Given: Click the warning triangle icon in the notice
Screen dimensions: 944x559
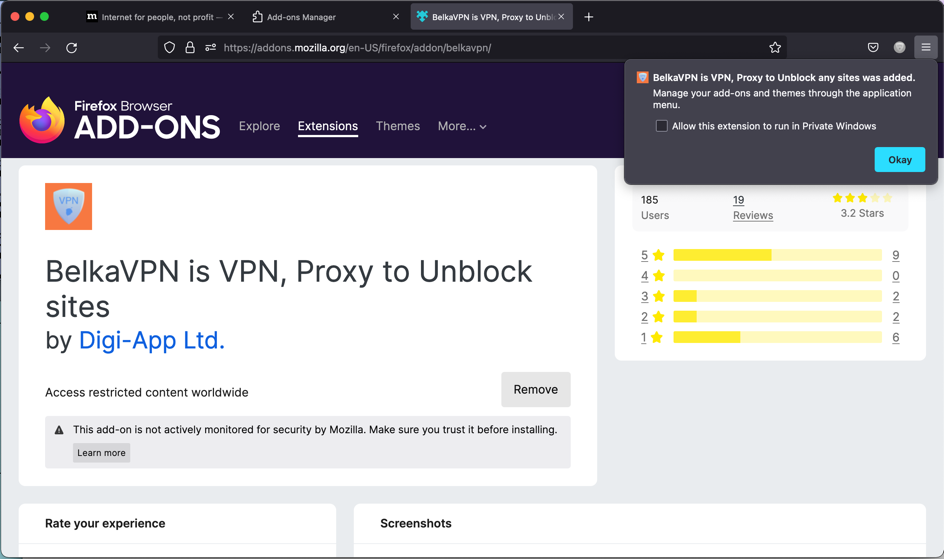Looking at the screenshot, I should [59, 430].
